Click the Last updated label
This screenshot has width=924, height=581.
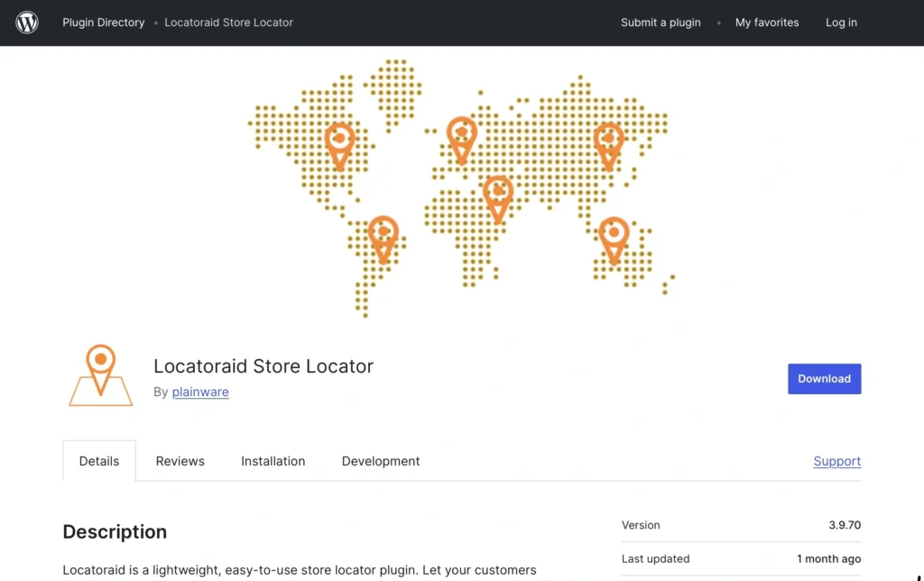point(655,558)
